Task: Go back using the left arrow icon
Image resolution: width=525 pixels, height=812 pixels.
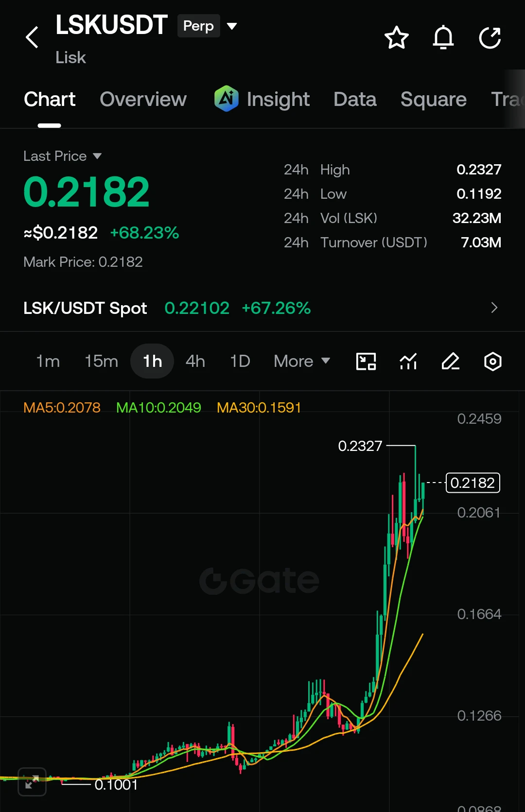Action: [x=32, y=37]
